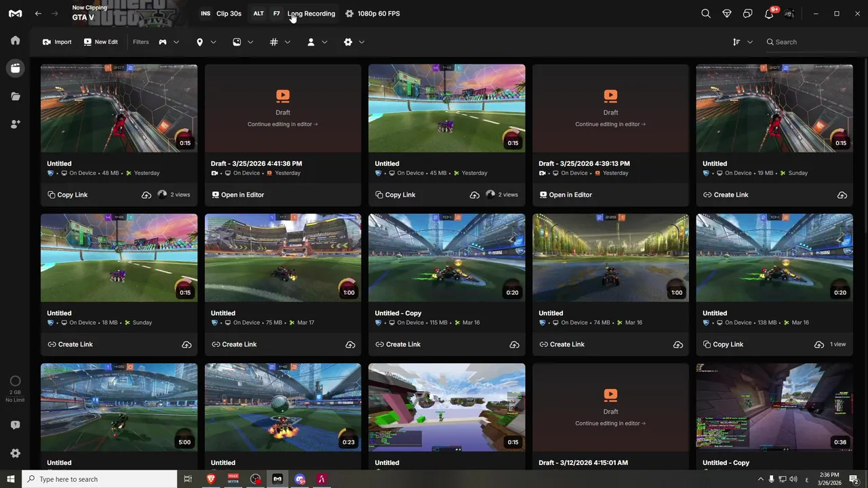Viewport: 868px width, 488px height.
Task: Copy Link for the 48 MB clip
Action: click(x=68, y=195)
